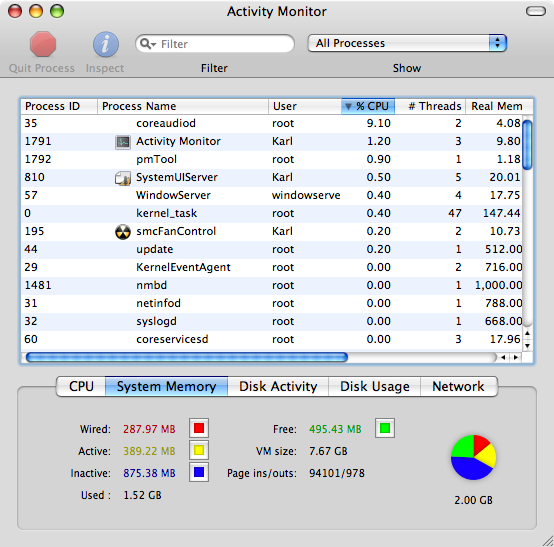Click the blue Inspect info icon
This screenshot has height=547, width=554.
(x=106, y=45)
